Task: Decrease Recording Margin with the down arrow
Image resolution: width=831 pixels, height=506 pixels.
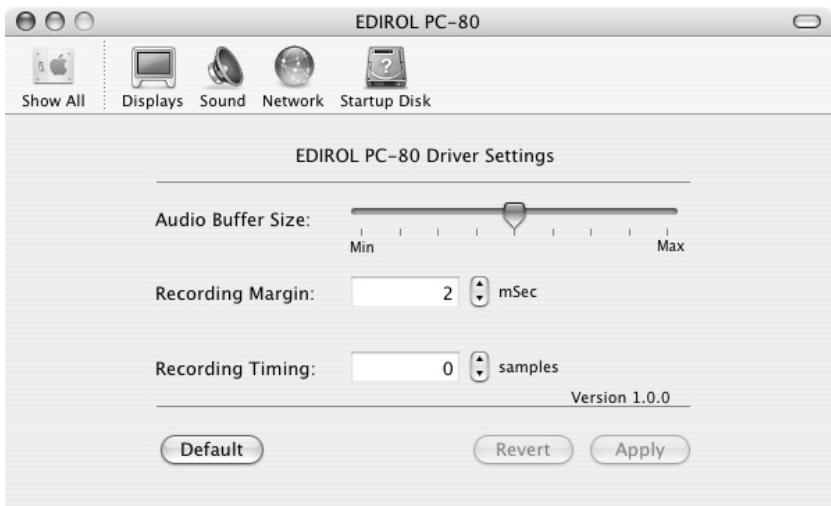Action: point(480,299)
